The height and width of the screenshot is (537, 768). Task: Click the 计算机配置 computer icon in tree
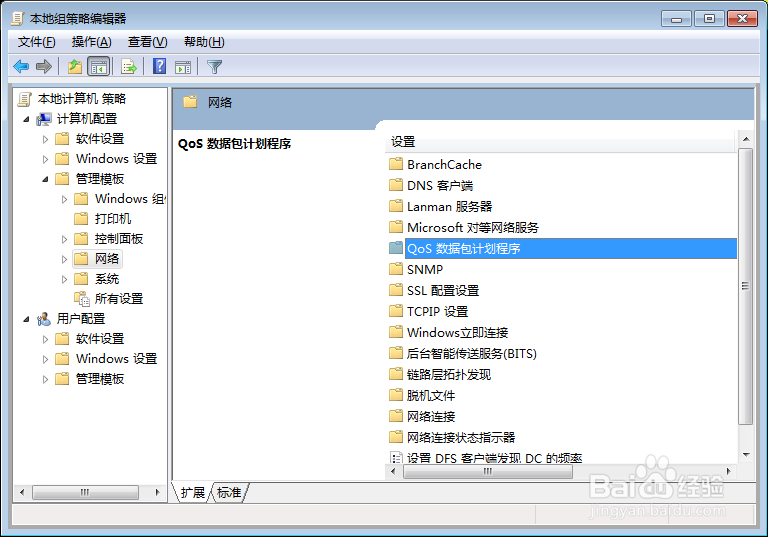(x=44, y=119)
